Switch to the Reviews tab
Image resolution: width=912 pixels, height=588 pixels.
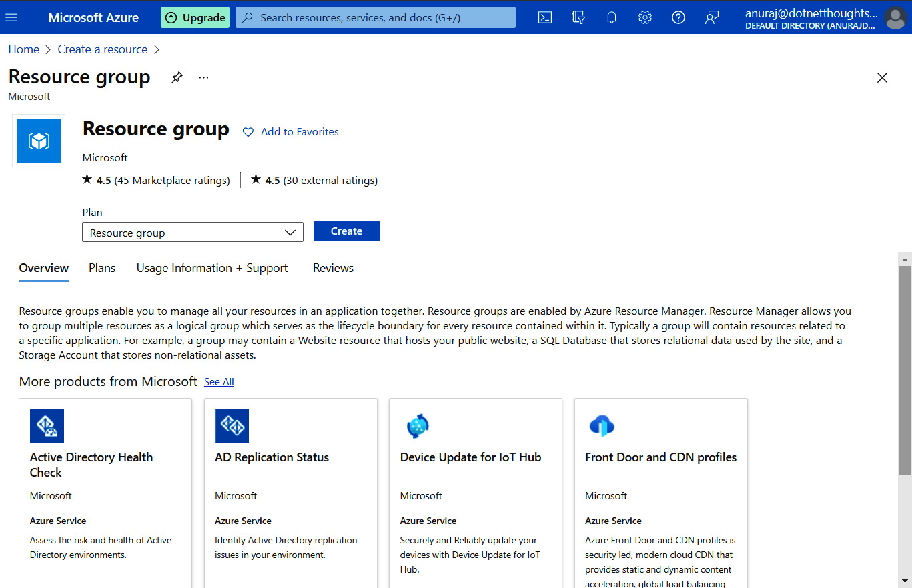[x=333, y=268]
